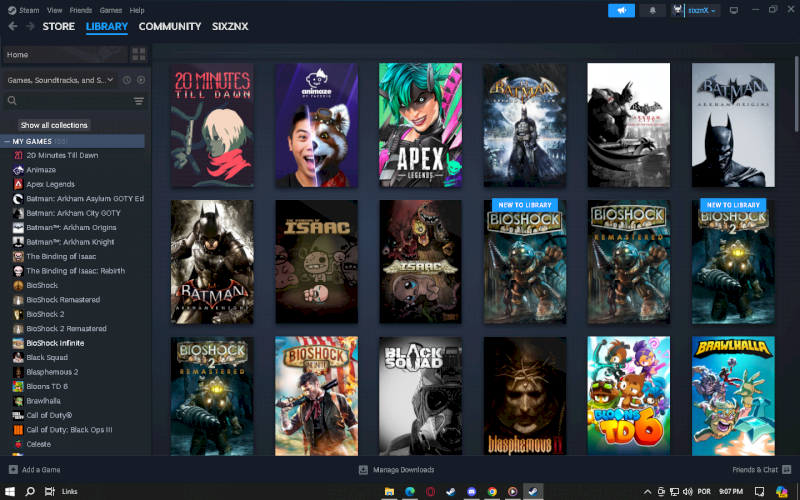Click Add a Game button
Image resolution: width=800 pixels, height=500 pixels.
34,469
